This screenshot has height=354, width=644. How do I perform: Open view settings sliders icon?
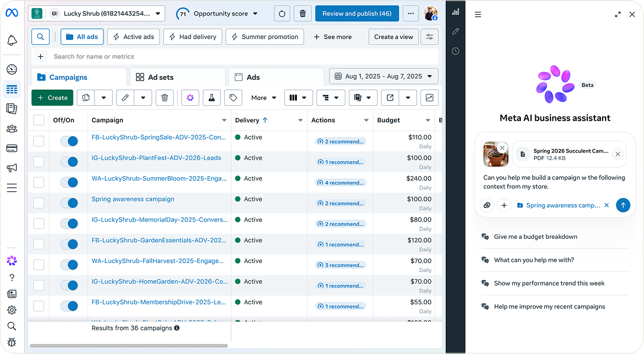tap(429, 37)
